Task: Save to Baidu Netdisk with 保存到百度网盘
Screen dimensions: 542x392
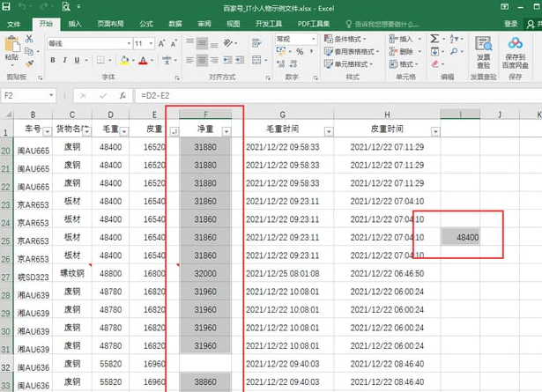Action: [515, 53]
